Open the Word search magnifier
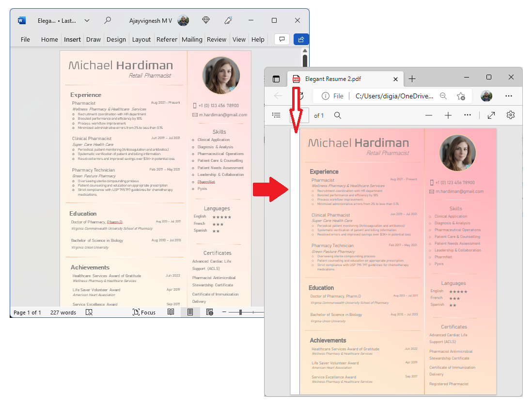This screenshot has width=532, height=407. coord(108,20)
